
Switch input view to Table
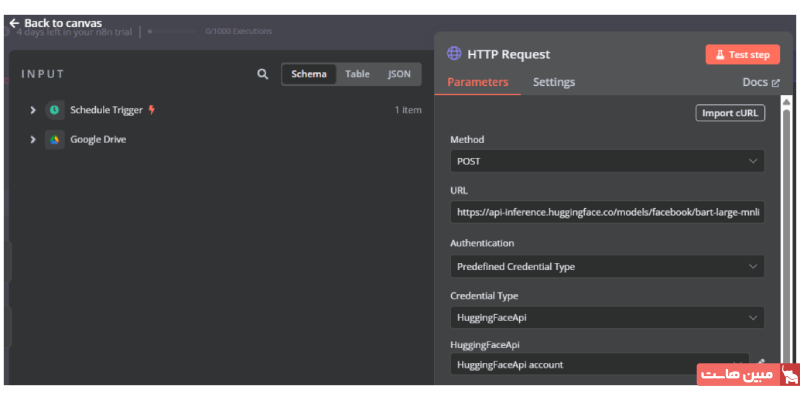tap(357, 74)
